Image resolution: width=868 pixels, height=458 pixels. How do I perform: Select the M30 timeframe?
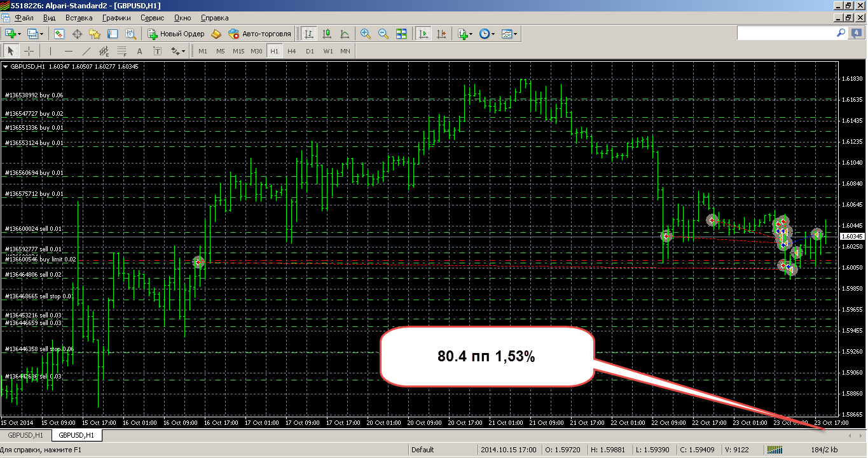(x=256, y=51)
